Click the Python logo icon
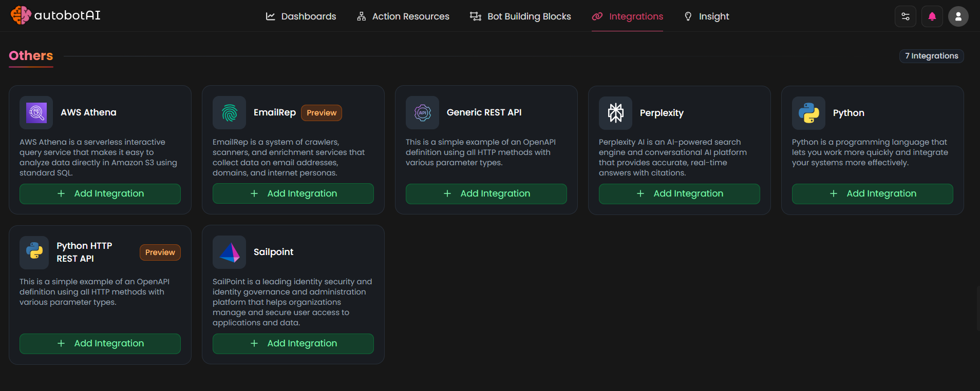Viewport: 980px width, 391px height. coord(809,113)
